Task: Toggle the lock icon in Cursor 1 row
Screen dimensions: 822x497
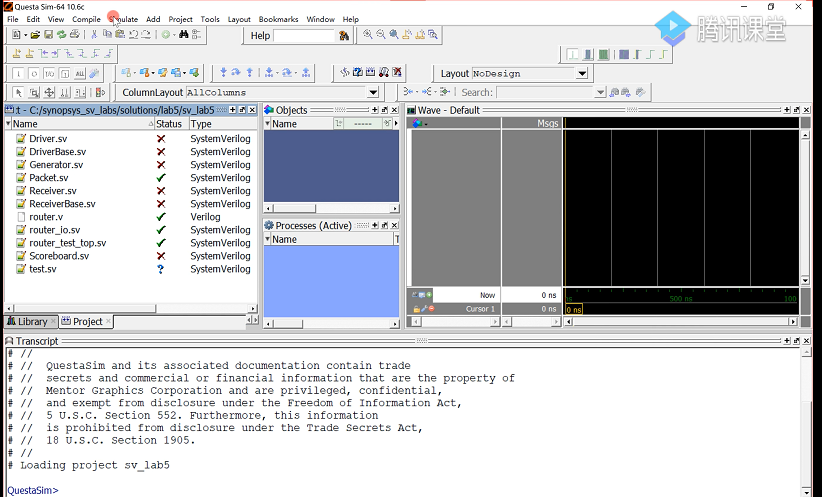Action: click(416, 309)
